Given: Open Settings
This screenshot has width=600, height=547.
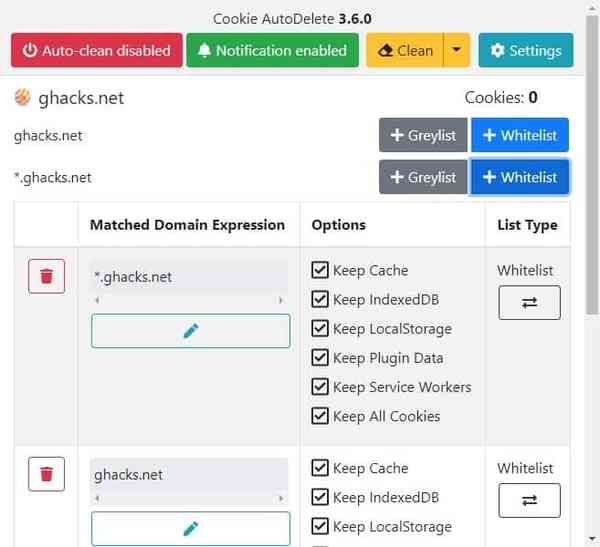Looking at the screenshot, I should (526, 50).
